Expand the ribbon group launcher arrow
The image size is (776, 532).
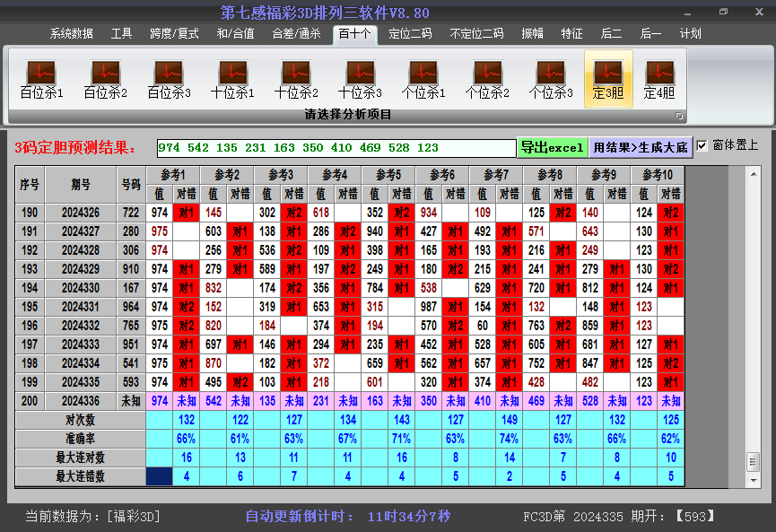coord(679,116)
